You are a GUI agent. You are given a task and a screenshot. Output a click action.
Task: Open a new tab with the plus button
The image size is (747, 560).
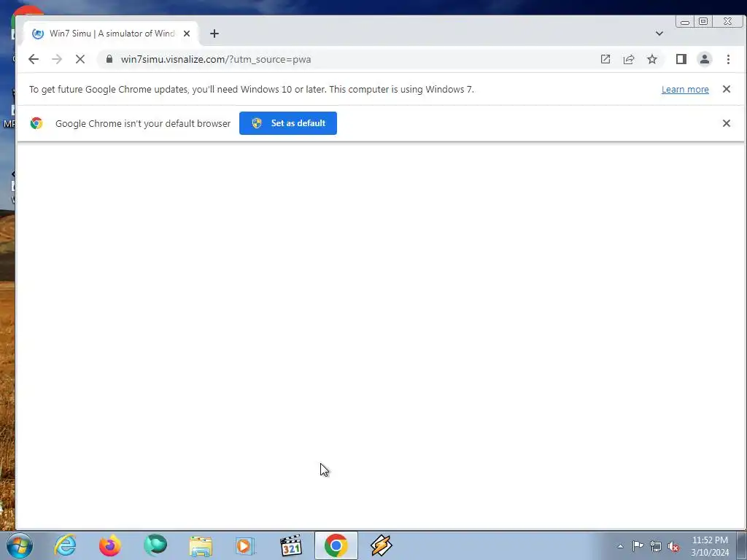214,34
